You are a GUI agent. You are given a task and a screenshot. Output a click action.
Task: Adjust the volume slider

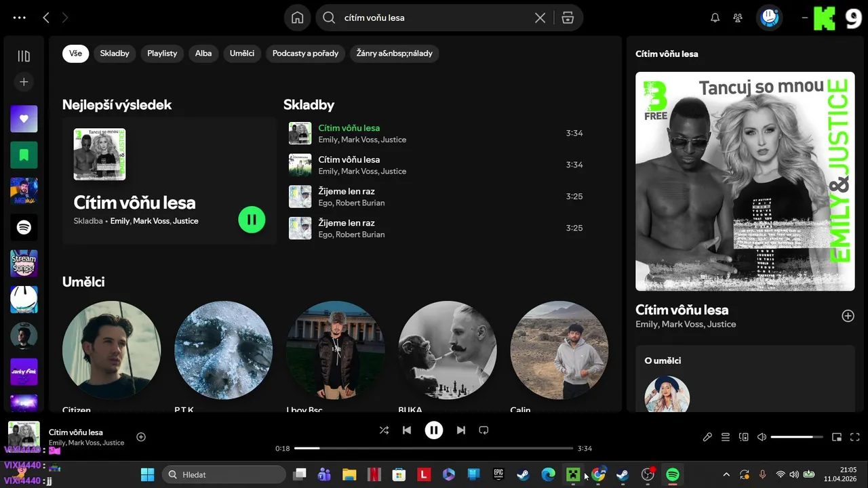[x=797, y=437]
